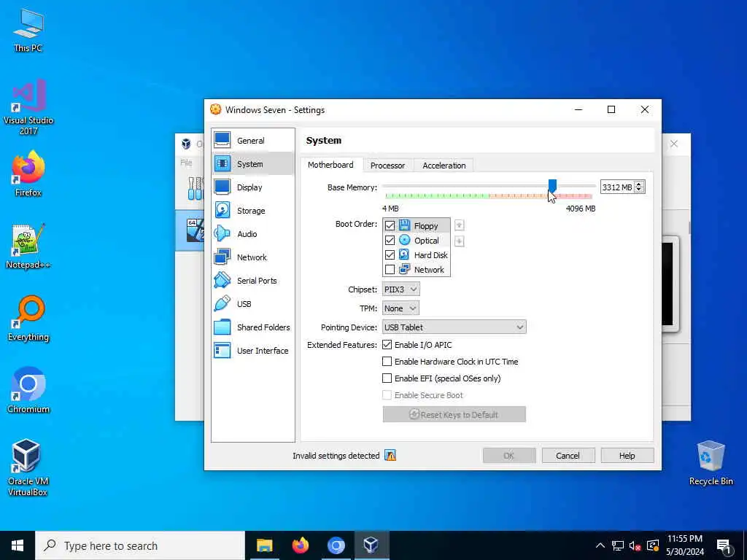Viewport: 747px width, 560px height.
Task: Click the Help button
Action: coord(627,456)
